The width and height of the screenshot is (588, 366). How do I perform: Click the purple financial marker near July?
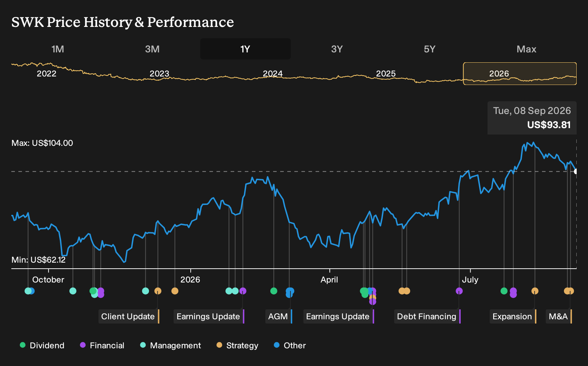click(459, 291)
